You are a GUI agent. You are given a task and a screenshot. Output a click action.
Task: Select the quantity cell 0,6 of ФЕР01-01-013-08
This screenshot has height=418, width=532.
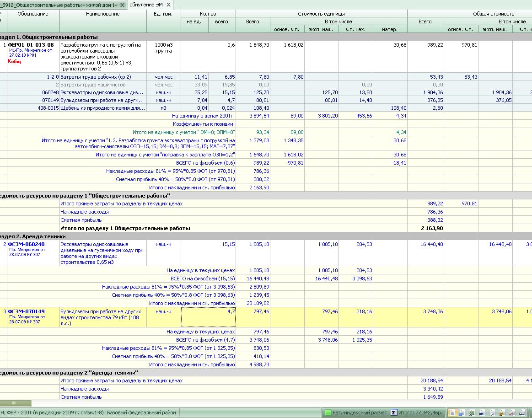(208, 57)
